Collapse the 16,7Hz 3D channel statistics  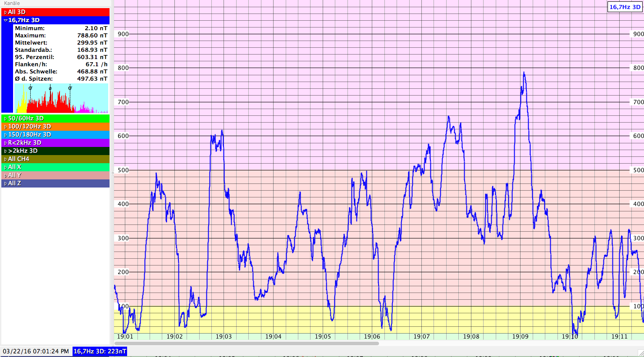[x=5, y=20]
